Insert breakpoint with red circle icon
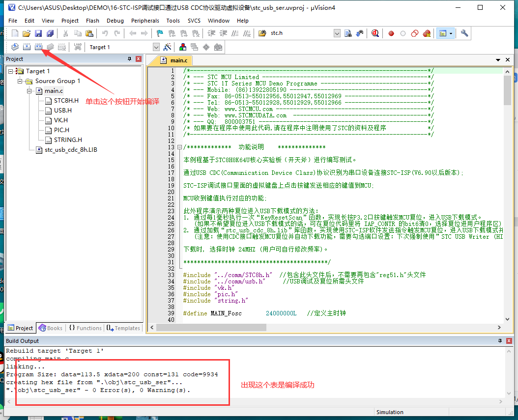This screenshot has height=420, width=518. click(x=391, y=33)
